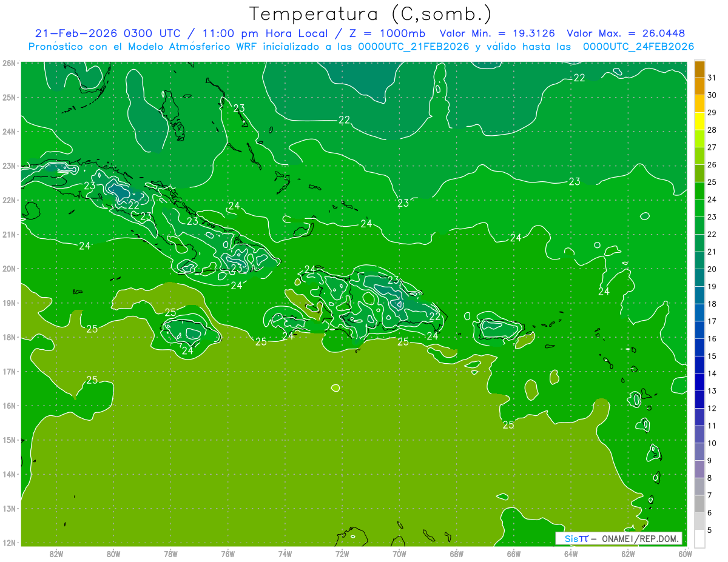728x562 pixels.
Task: Click the 78W longitude axis label
Action: click(170, 554)
